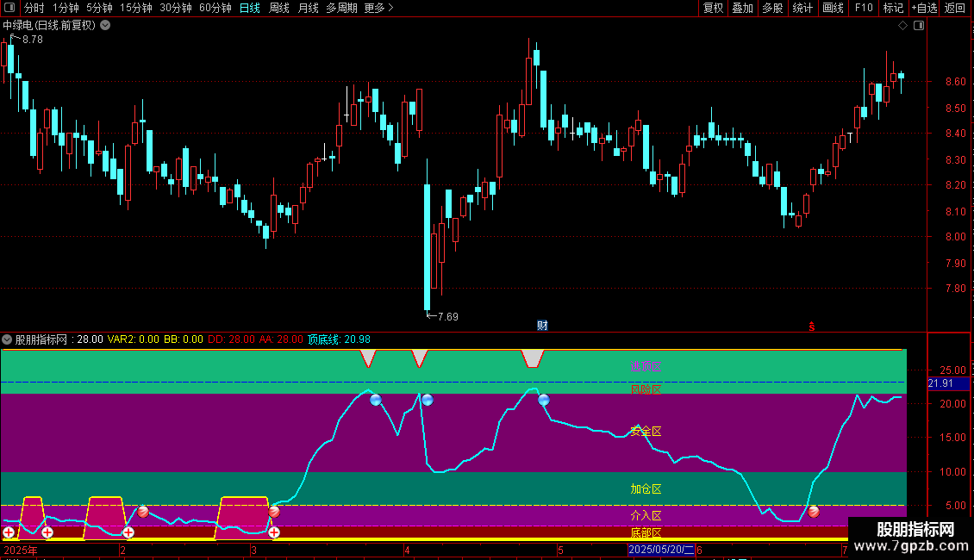The width and height of the screenshot is (974, 560).
Task: Click the 7.80 price axis label
Action: [955, 289]
